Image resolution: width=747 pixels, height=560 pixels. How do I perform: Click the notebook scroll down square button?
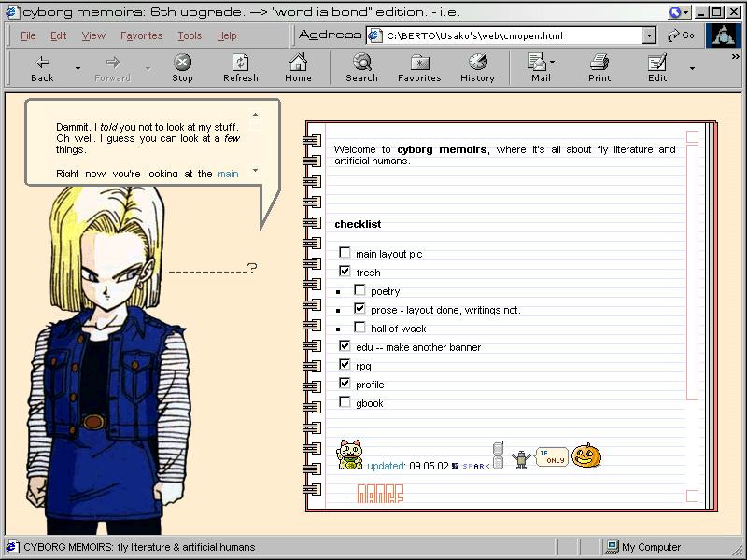[692, 497]
